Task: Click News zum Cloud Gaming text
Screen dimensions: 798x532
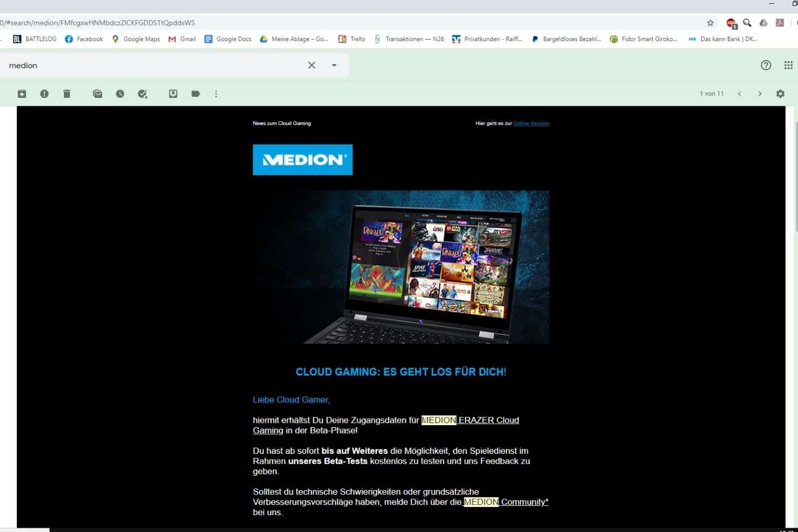Action: 281,123
